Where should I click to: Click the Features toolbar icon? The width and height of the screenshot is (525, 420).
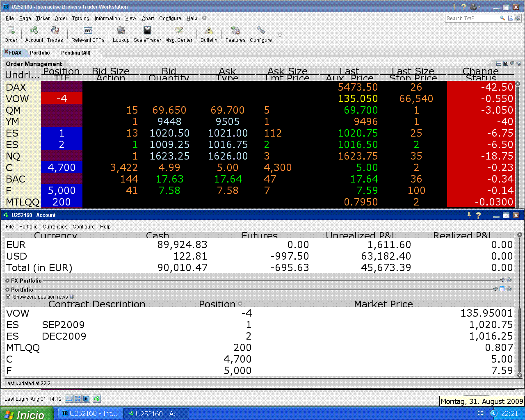click(235, 31)
